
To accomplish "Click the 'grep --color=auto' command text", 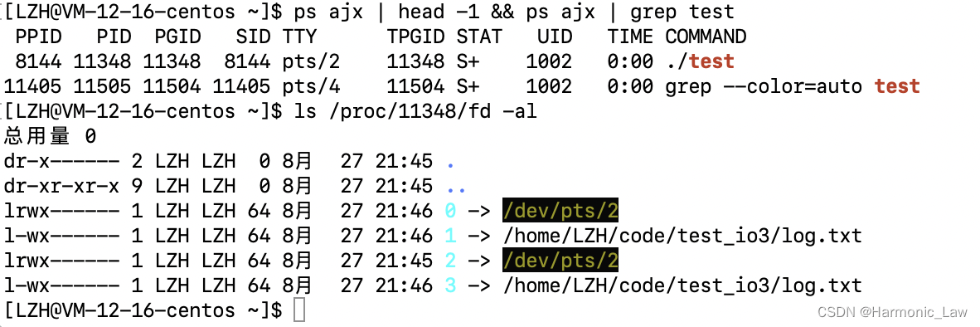I will click(x=764, y=86).
